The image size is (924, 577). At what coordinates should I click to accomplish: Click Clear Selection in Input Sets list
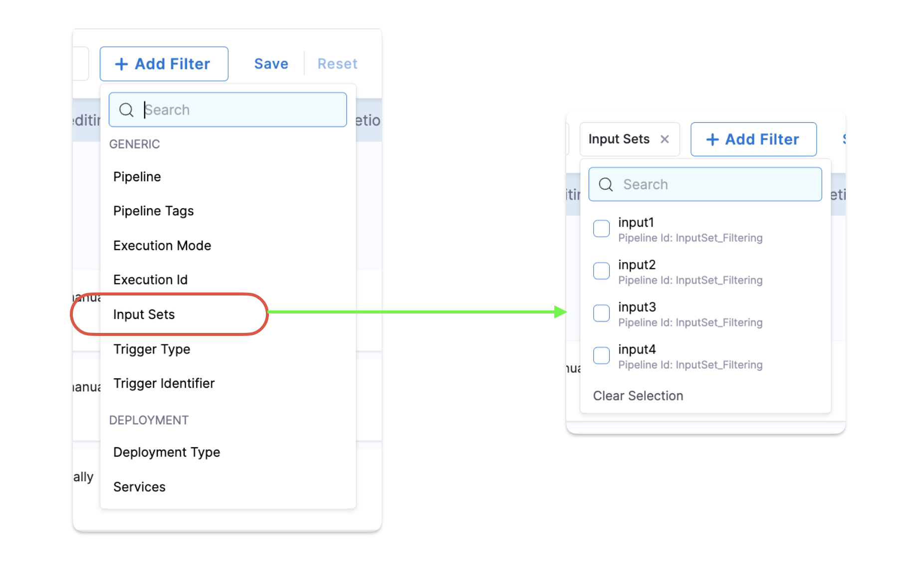click(x=638, y=396)
